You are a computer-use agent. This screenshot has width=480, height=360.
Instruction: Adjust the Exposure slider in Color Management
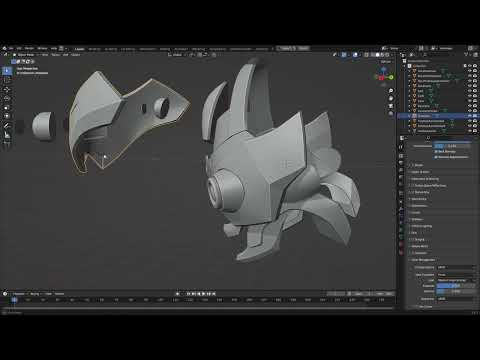click(457, 286)
